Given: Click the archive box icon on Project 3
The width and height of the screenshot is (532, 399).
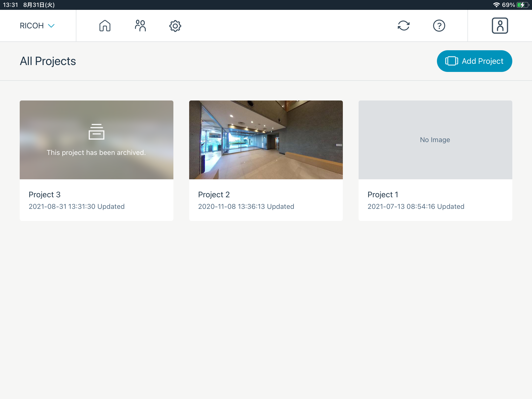Looking at the screenshot, I should 96,132.
